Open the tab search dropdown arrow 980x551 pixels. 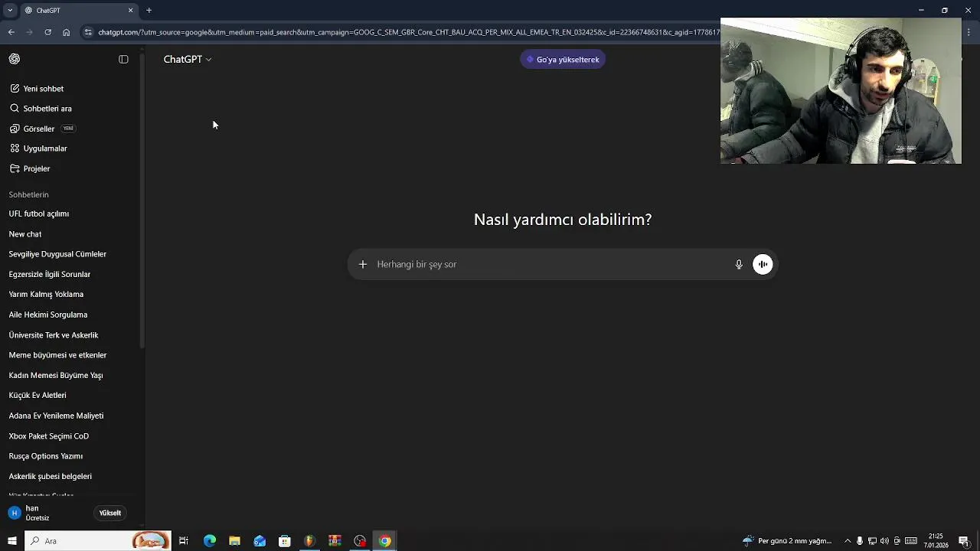10,11
